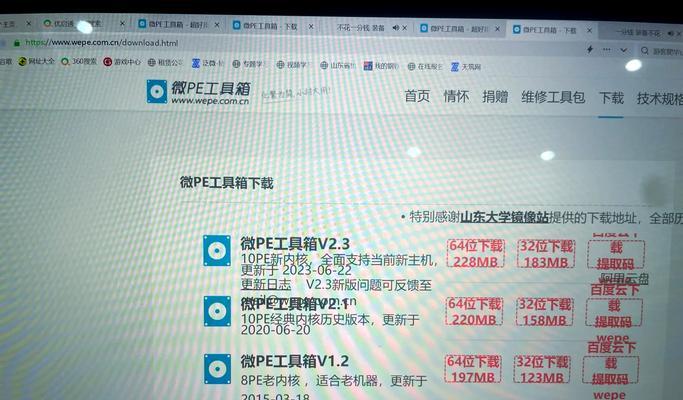Open the 山东大学镜像站 link
This screenshot has width=683, height=400.
click(504, 217)
